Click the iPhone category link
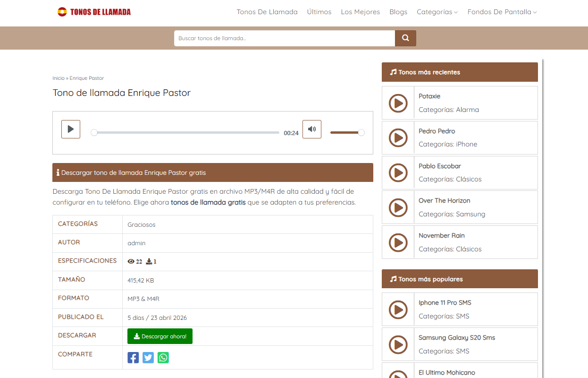The image size is (588, 378). 467,144
